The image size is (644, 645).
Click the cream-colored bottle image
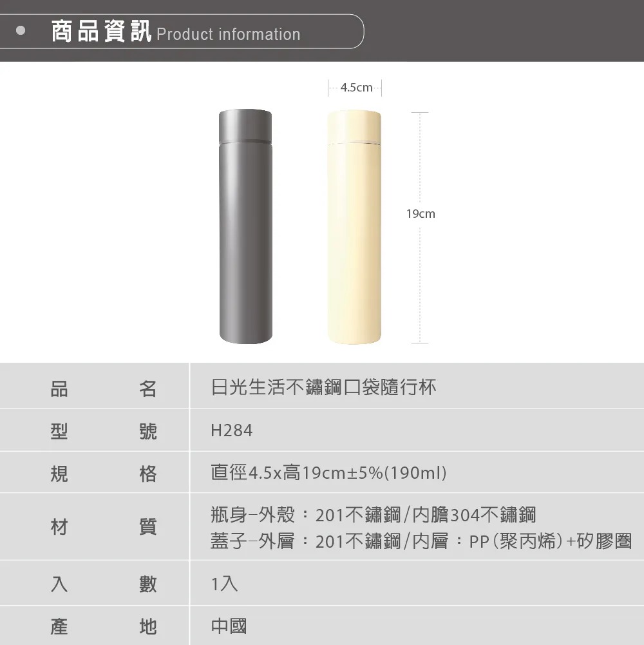[x=354, y=227]
